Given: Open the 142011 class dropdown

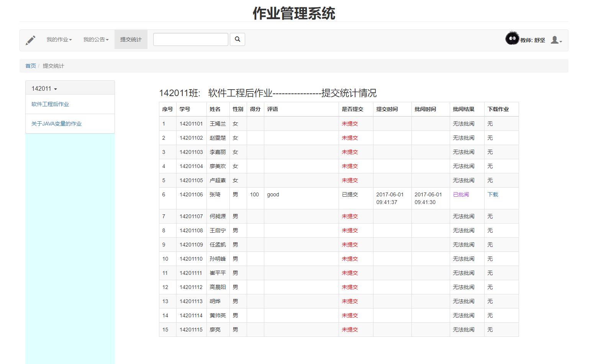Looking at the screenshot, I should 44,89.
